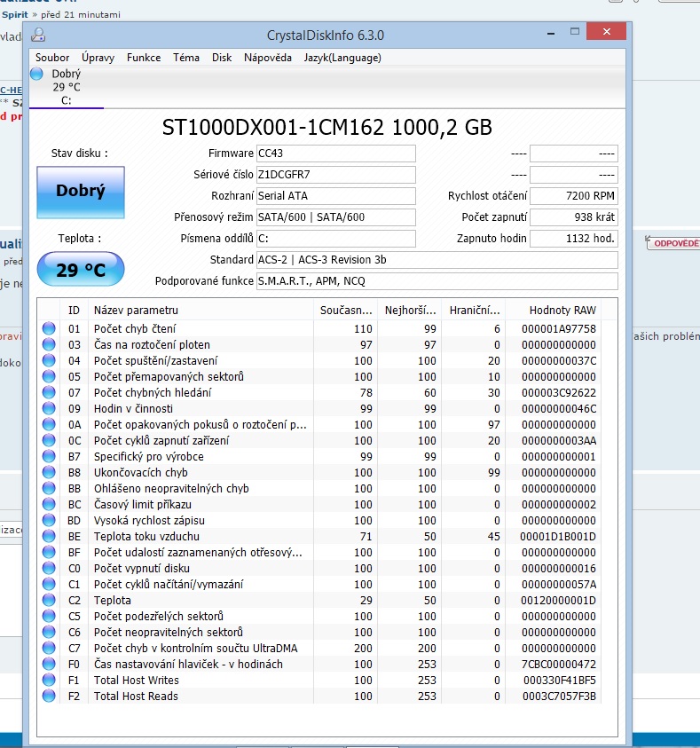Click the Standard field ACS-2
This screenshot has width=700, height=748.
click(x=437, y=260)
